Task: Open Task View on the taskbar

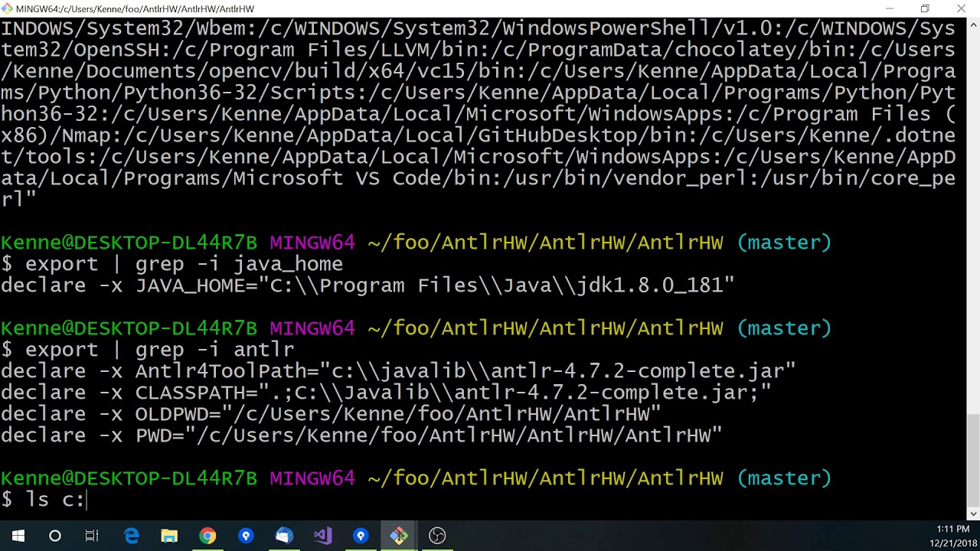Action: (92, 536)
